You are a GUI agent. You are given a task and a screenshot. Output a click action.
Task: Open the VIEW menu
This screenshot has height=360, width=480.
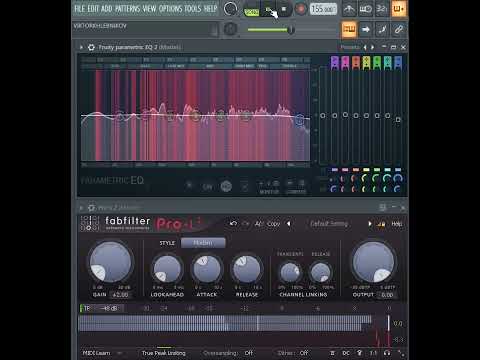tap(149, 8)
